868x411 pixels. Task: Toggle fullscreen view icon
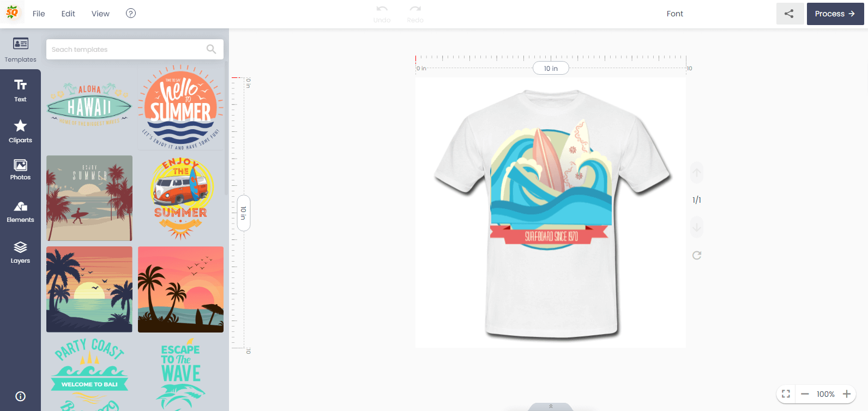(786, 394)
